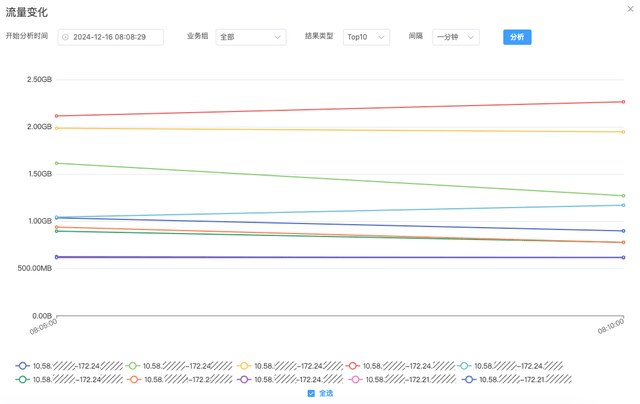
Task: Toggle blue legend series ending in 172.24
Action: click(x=69, y=366)
